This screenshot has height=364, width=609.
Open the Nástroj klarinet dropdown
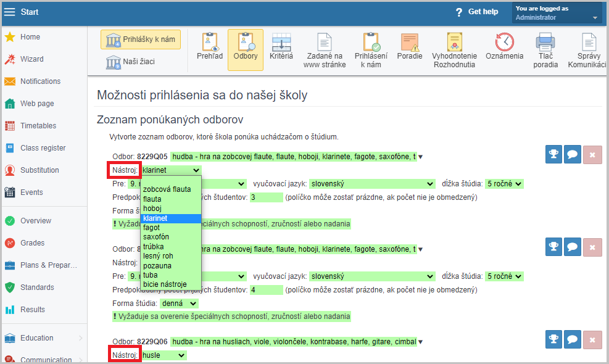[x=171, y=170]
